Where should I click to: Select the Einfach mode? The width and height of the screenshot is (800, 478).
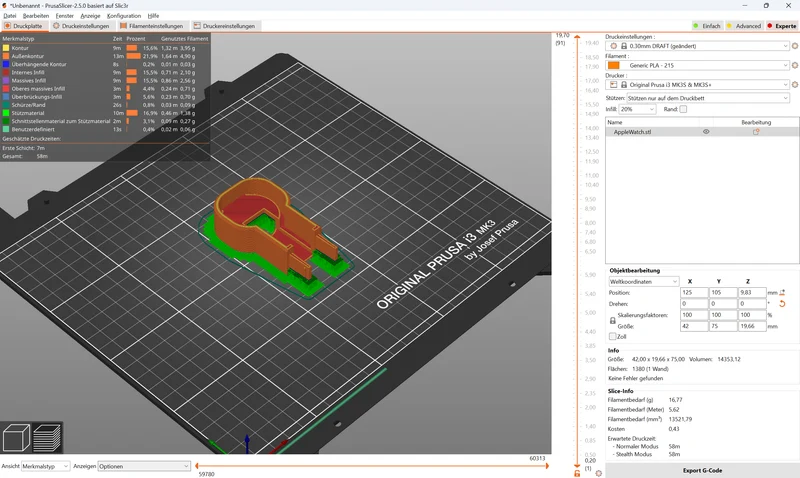coord(707,26)
